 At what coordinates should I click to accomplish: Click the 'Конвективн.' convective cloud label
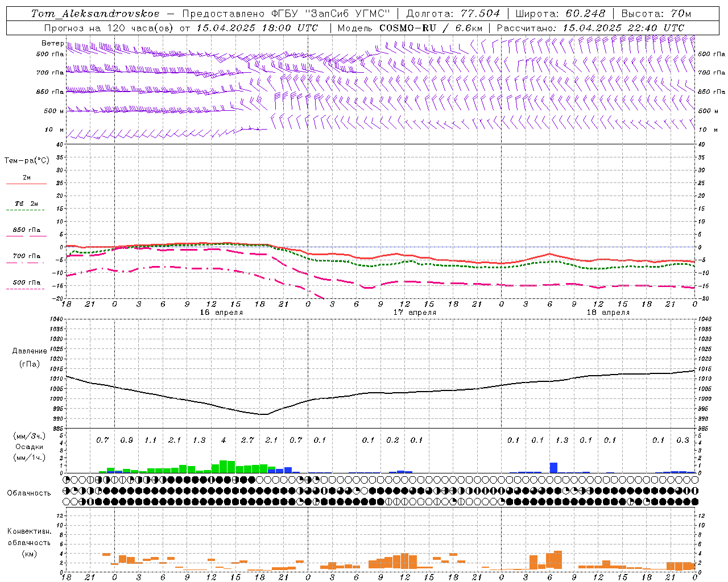tap(30, 531)
